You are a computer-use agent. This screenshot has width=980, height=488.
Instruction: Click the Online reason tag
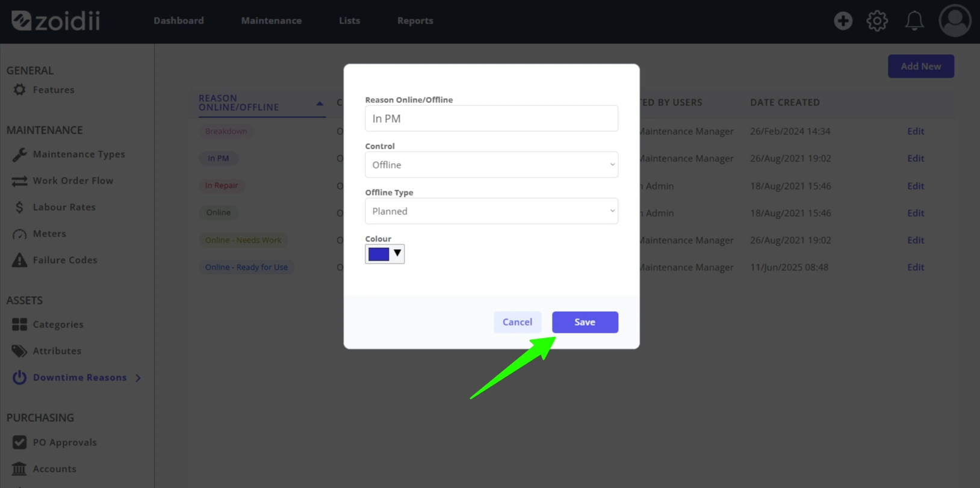218,212
